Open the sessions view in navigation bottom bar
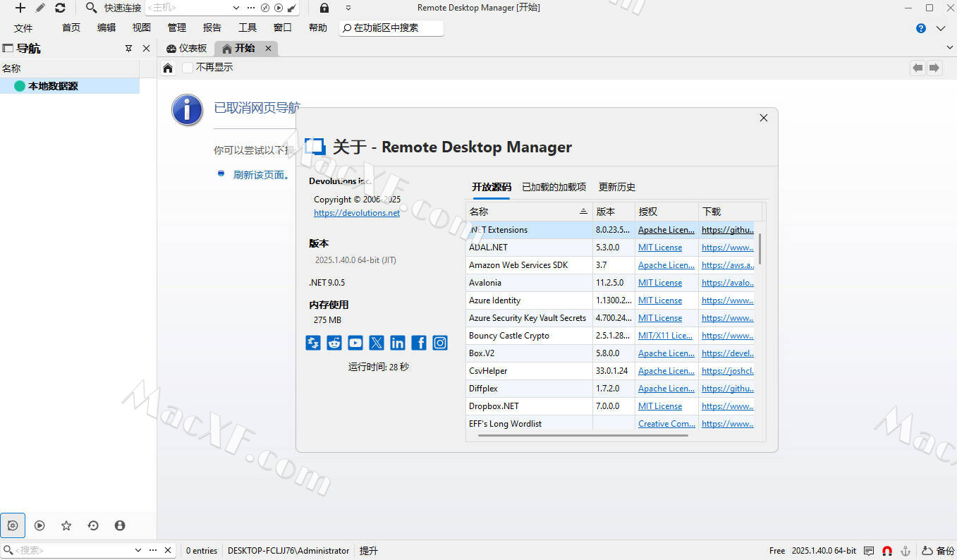This screenshot has height=560, width=957. (x=39, y=525)
